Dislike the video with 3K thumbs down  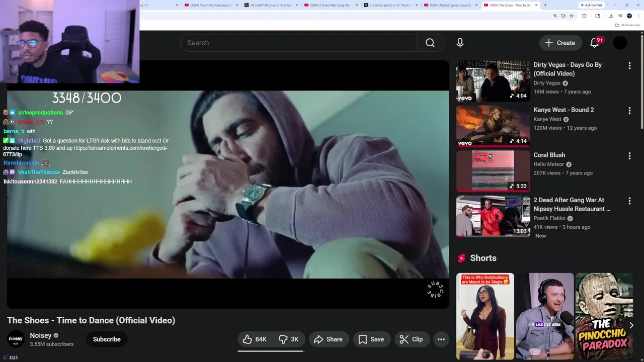[289, 339]
